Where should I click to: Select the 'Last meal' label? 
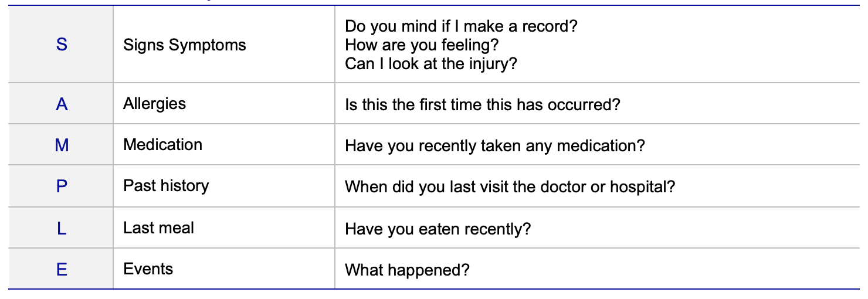(x=158, y=227)
